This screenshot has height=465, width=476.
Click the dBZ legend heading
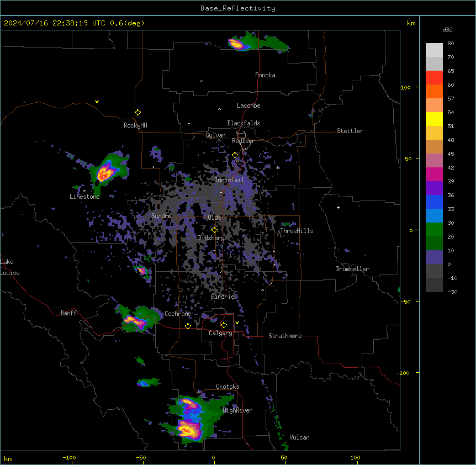[447, 29]
